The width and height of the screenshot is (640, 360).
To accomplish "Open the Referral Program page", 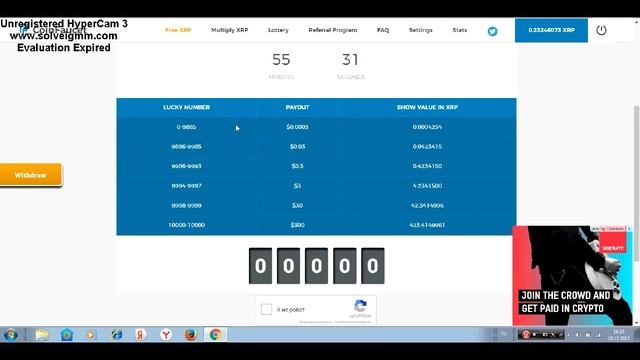I will coord(333,30).
